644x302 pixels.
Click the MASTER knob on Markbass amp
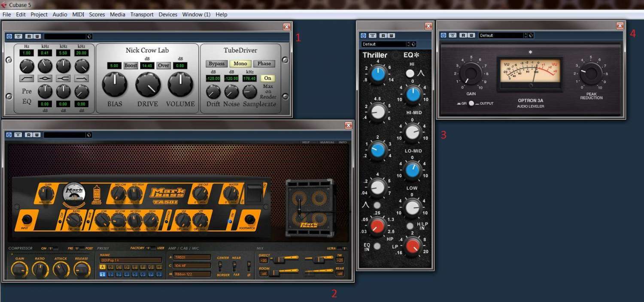pos(231,194)
